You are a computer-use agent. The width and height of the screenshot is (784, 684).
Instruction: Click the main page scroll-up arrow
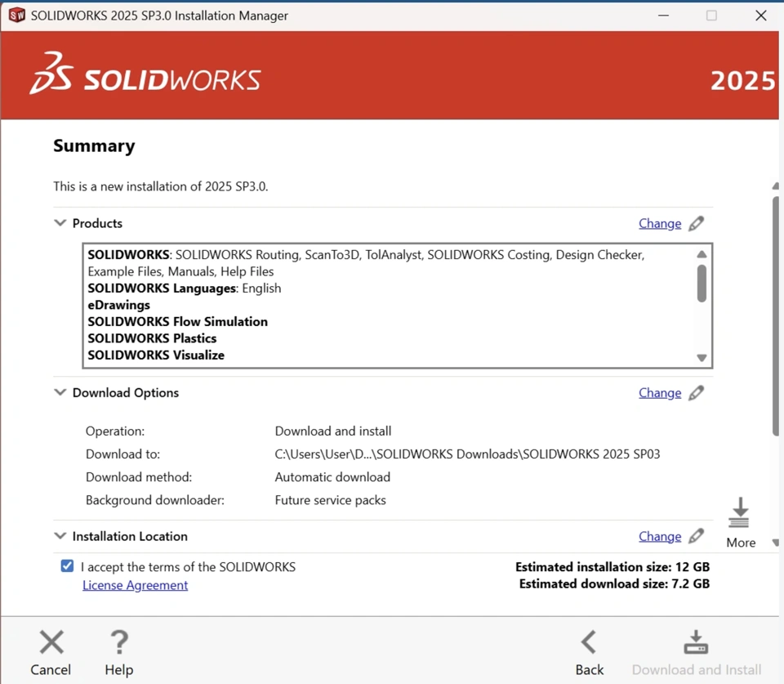776,186
